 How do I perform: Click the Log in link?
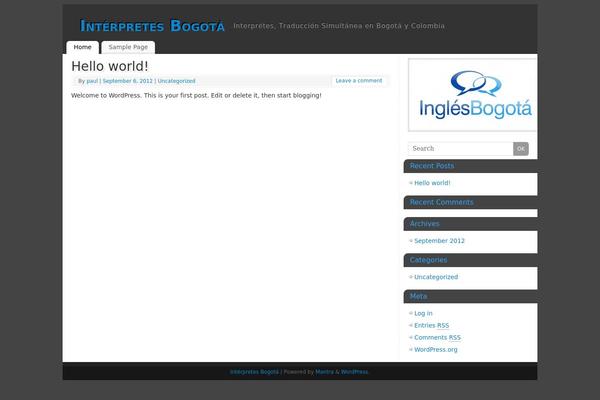tap(423, 313)
